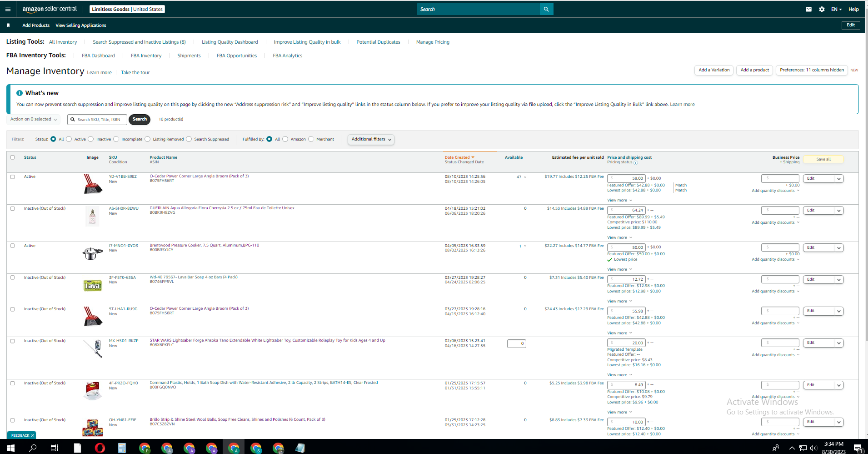Click the bookmark icon beside Add Products

pyautogui.click(x=8, y=25)
